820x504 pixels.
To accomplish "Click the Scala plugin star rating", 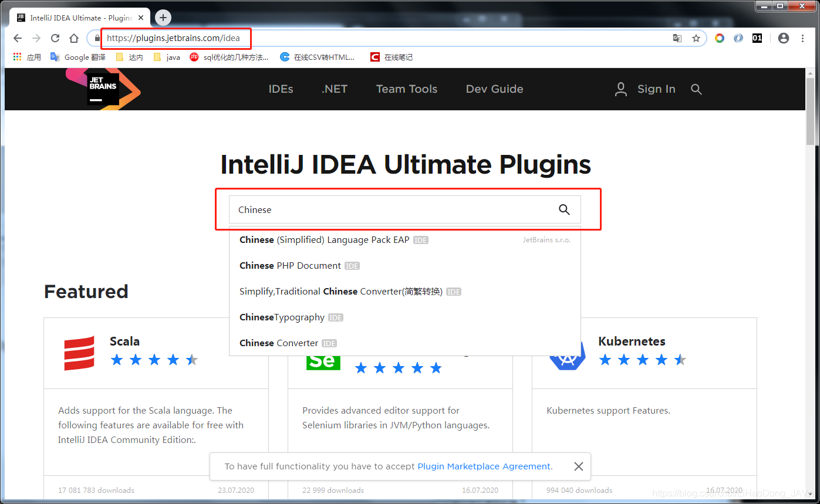I will (154, 360).
